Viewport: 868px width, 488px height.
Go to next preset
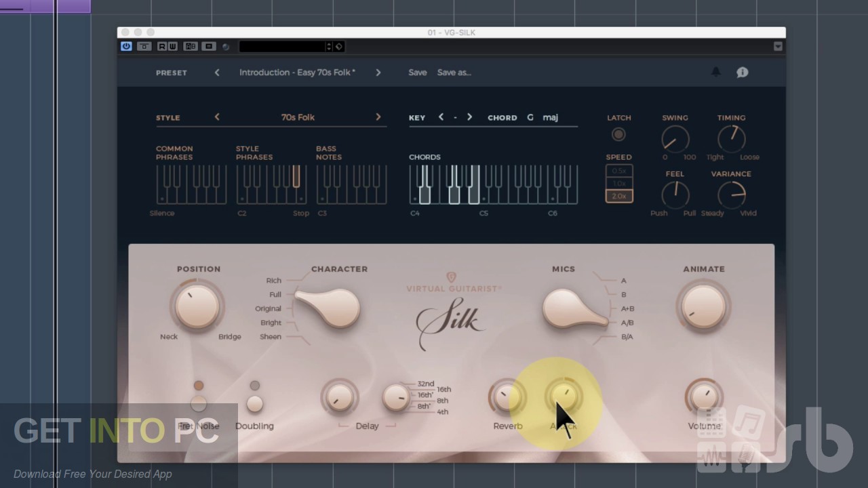pyautogui.click(x=378, y=73)
